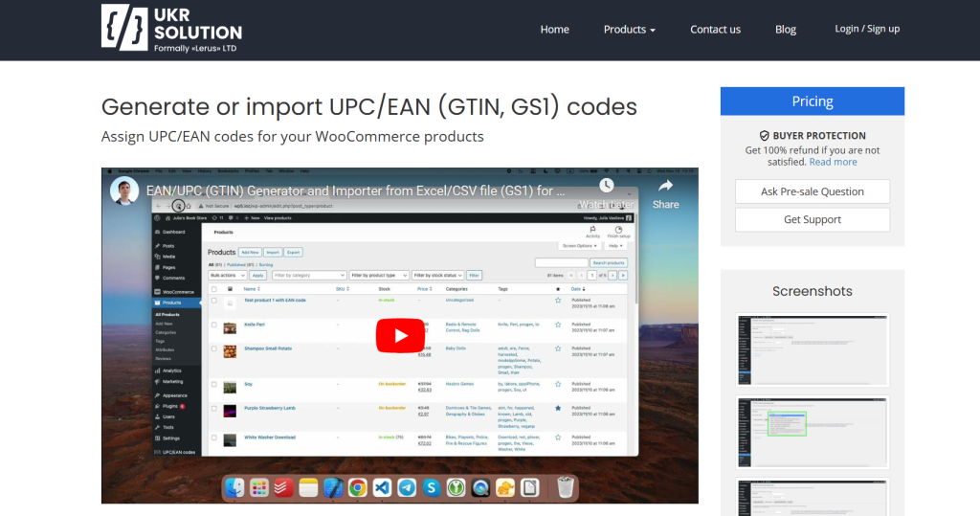The image size is (980, 516).
Task: Tick the select-all checkbox in table header
Action: coord(213,289)
